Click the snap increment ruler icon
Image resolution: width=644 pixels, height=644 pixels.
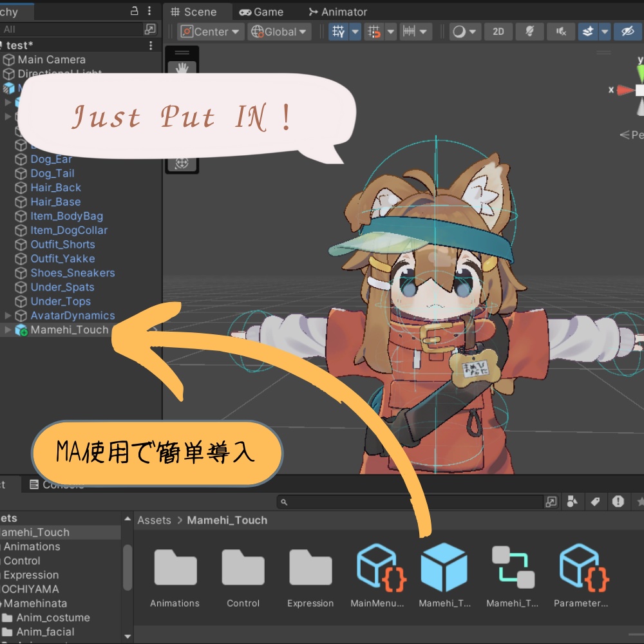[x=409, y=32]
